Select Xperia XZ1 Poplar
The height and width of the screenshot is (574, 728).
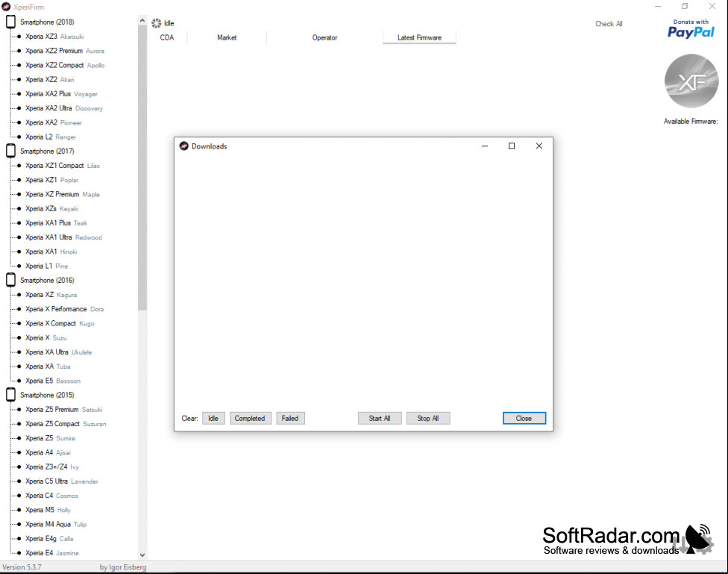tap(52, 180)
